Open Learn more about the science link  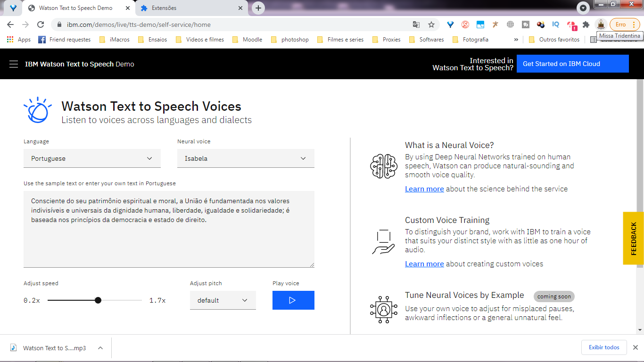(424, 189)
